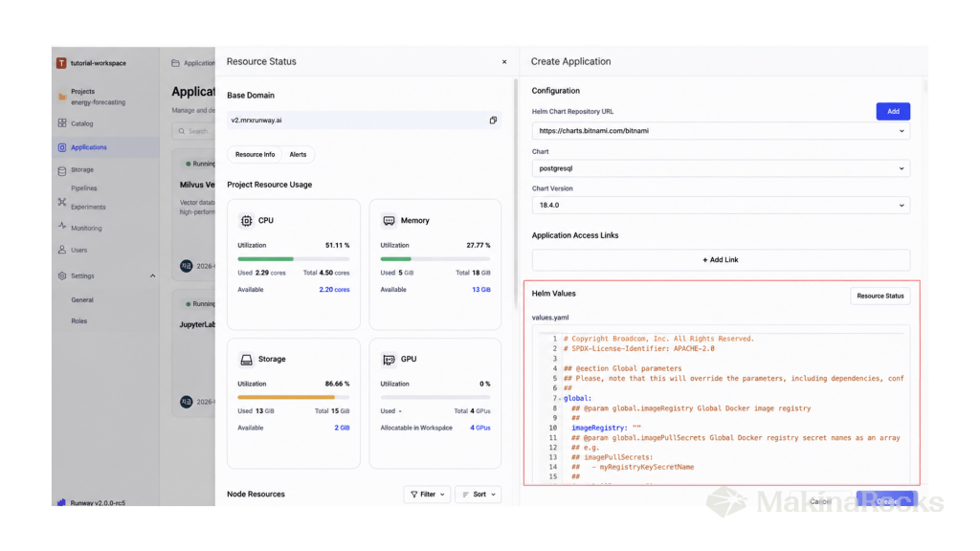Close the Resource Status panel

504,62
